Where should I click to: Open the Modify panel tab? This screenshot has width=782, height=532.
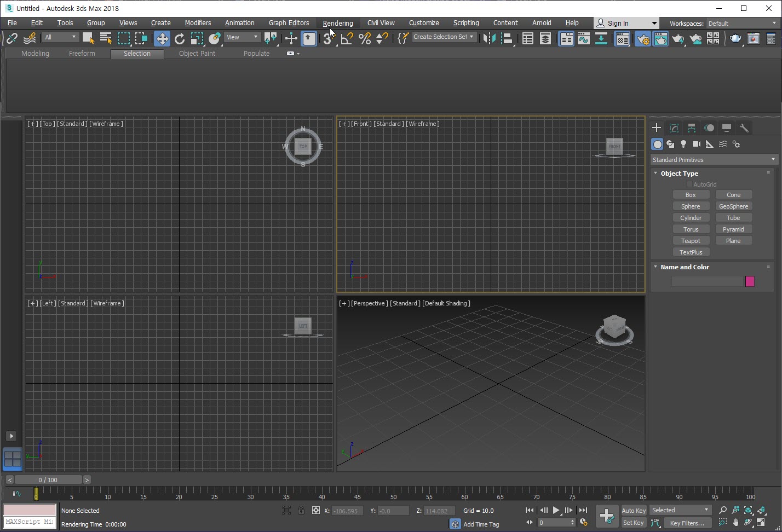674,128
